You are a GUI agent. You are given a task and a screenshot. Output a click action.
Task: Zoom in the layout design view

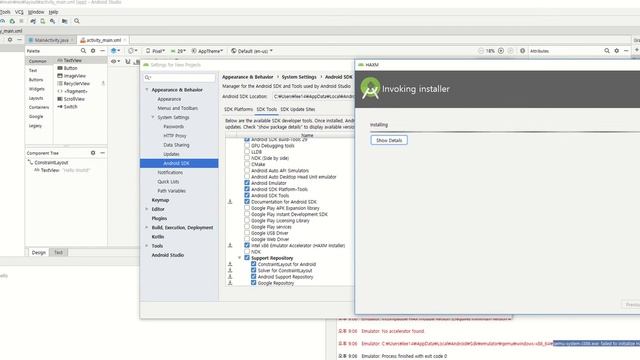point(501,51)
